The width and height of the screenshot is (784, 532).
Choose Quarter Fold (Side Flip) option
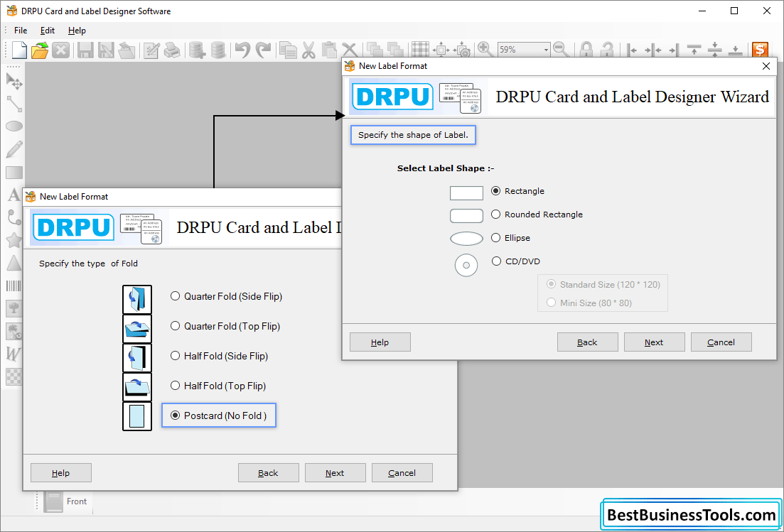(175, 296)
